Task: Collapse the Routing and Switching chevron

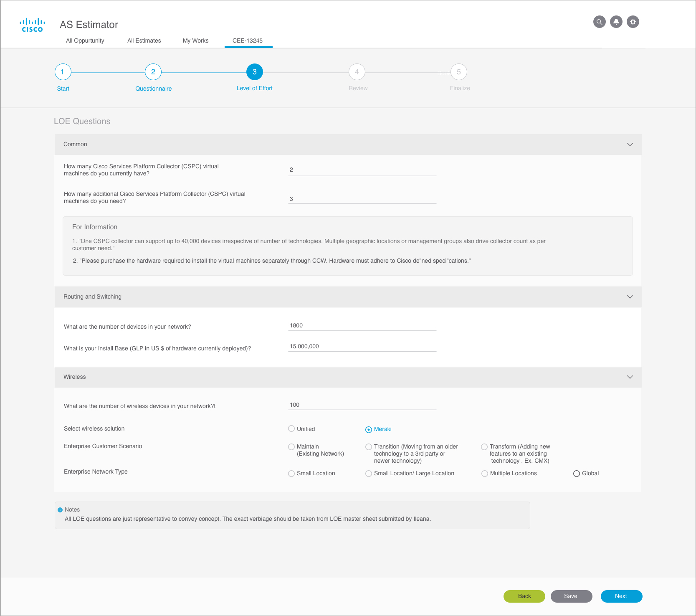Action: tap(630, 297)
